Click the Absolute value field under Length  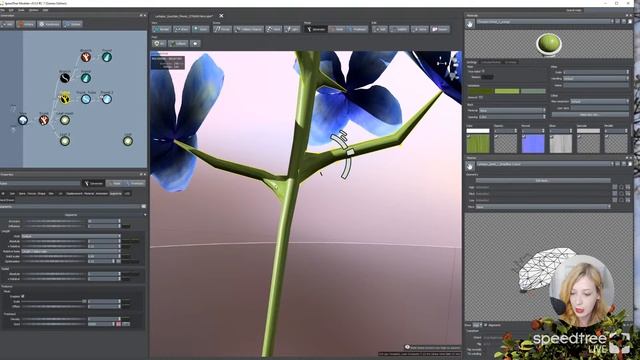[x=104, y=242]
